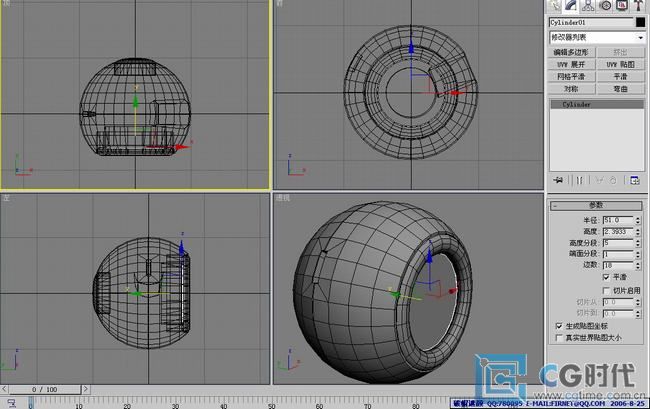The width and height of the screenshot is (650, 409).
Task: Click the 左 left viewport label
Action: [6, 198]
